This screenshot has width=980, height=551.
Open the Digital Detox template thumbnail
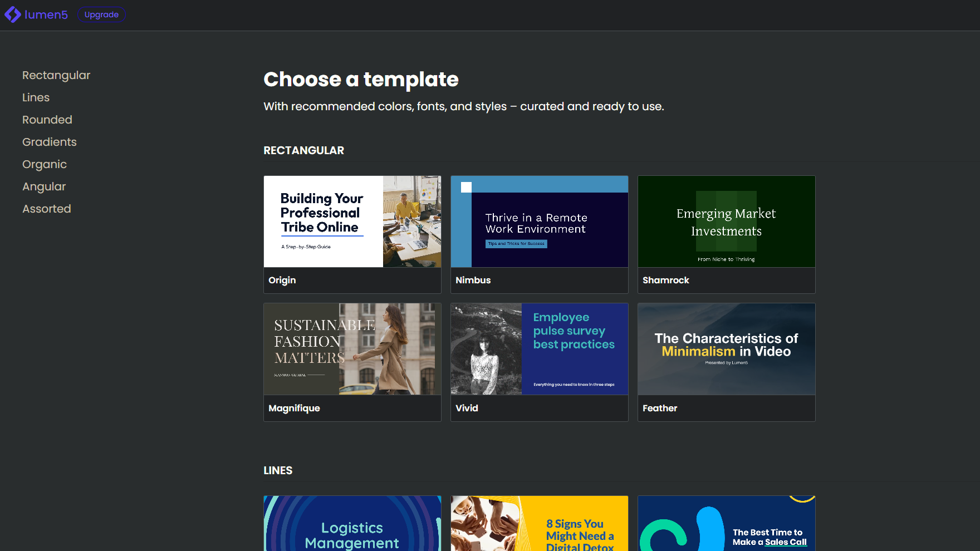click(x=540, y=523)
